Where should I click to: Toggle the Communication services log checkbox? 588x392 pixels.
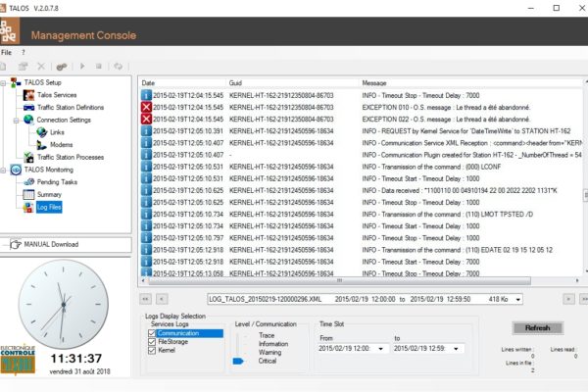click(x=152, y=333)
